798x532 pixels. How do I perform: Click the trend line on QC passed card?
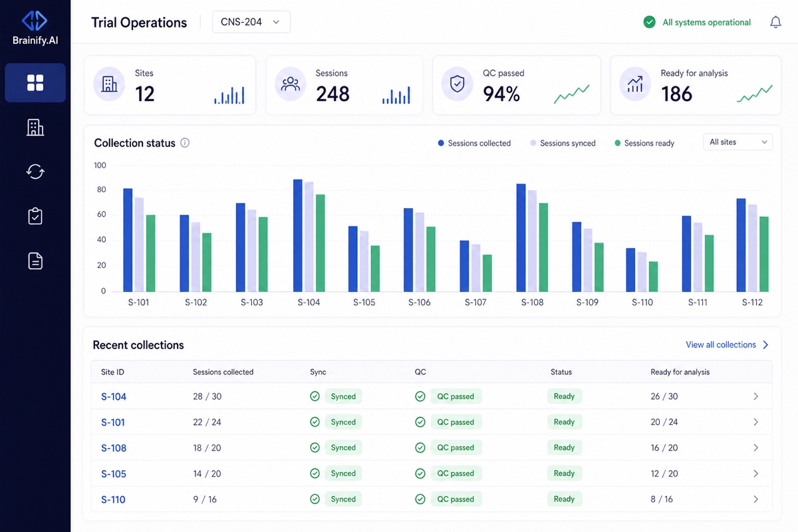(x=572, y=94)
